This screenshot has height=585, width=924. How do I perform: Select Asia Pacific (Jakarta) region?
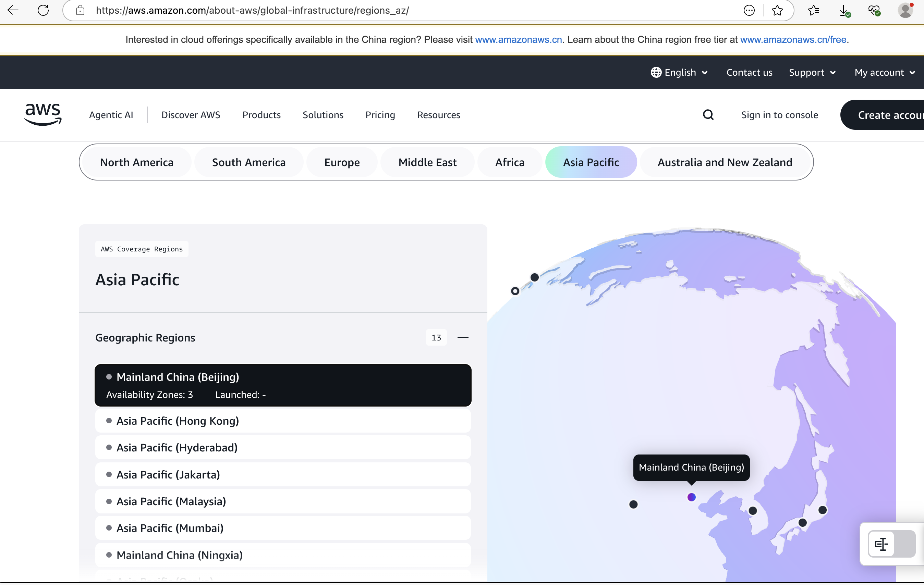click(283, 474)
